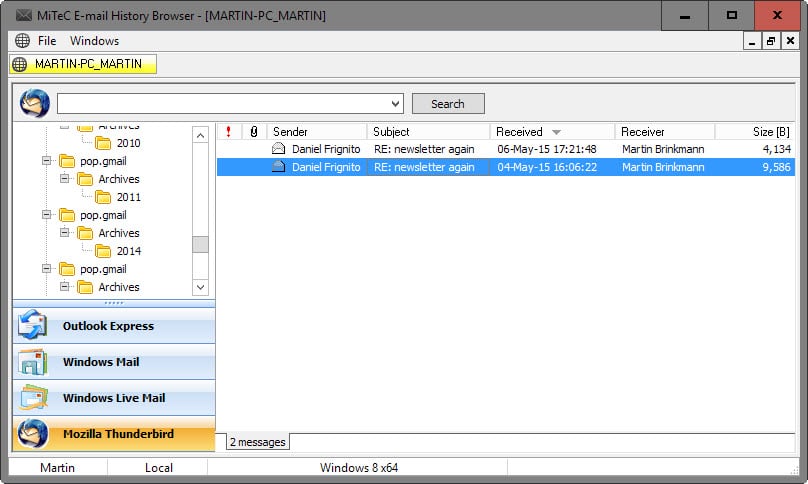Open the File menu

point(47,41)
